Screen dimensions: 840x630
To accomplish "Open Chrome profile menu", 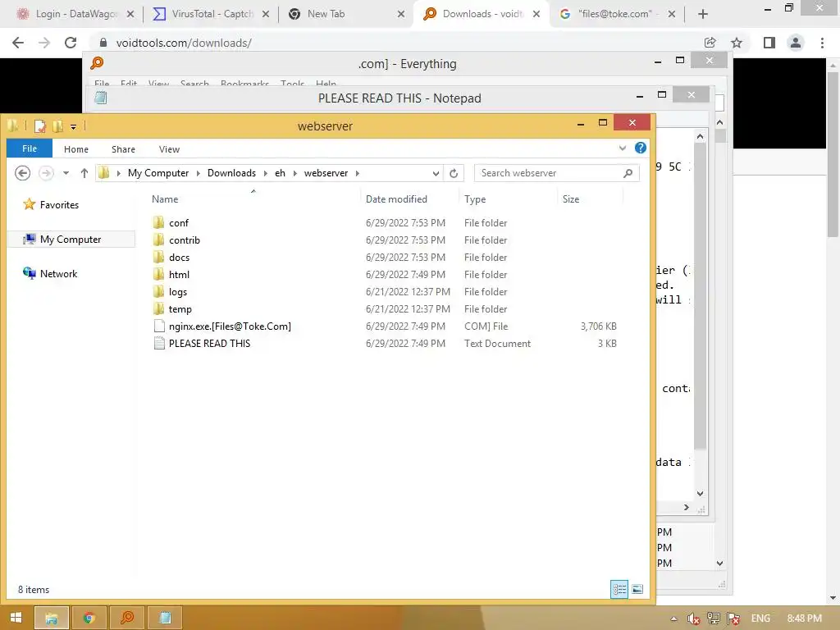I will (x=796, y=43).
